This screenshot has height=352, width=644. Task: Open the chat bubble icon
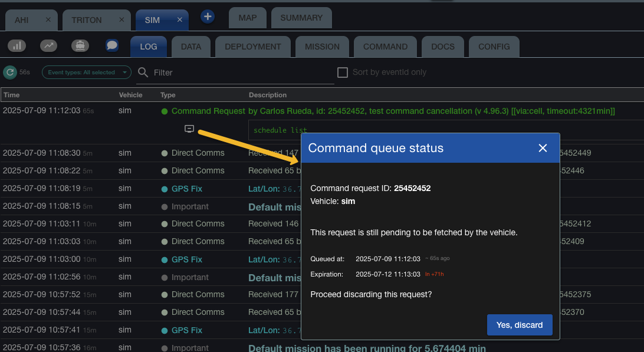(112, 45)
